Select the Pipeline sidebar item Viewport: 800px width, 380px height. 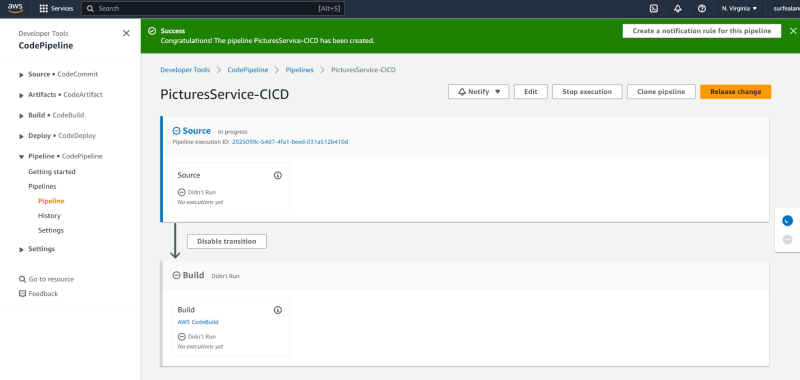(x=51, y=201)
